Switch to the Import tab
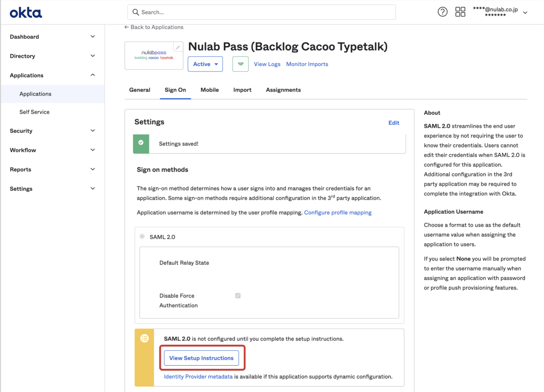The height and width of the screenshot is (392, 544). [x=242, y=90]
